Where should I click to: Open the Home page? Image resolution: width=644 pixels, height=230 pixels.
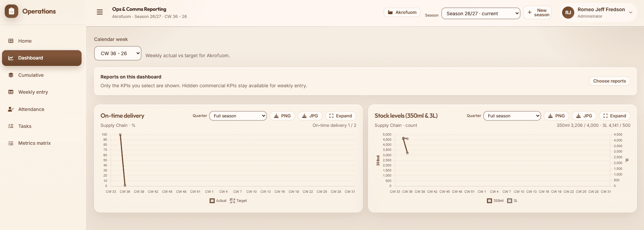42,41
